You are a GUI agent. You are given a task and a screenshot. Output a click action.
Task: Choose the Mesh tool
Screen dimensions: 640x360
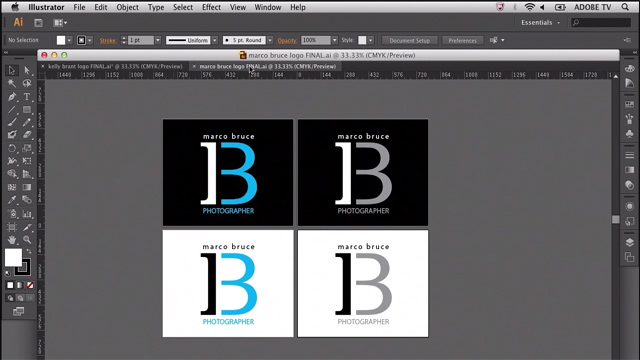[x=12, y=187]
